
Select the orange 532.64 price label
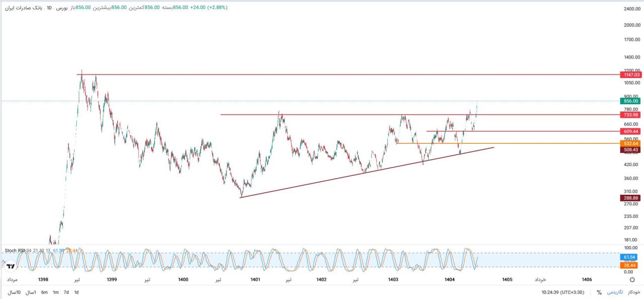click(x=631, y=143)
